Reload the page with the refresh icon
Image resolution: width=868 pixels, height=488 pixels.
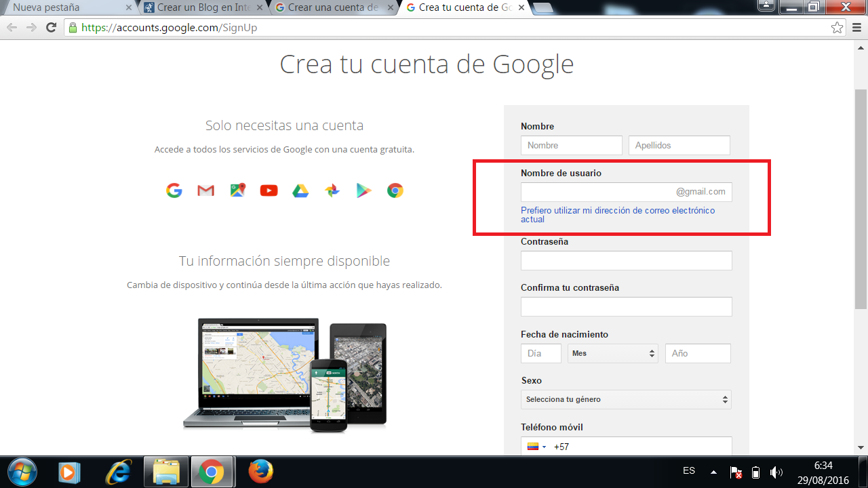click(51, 28)
